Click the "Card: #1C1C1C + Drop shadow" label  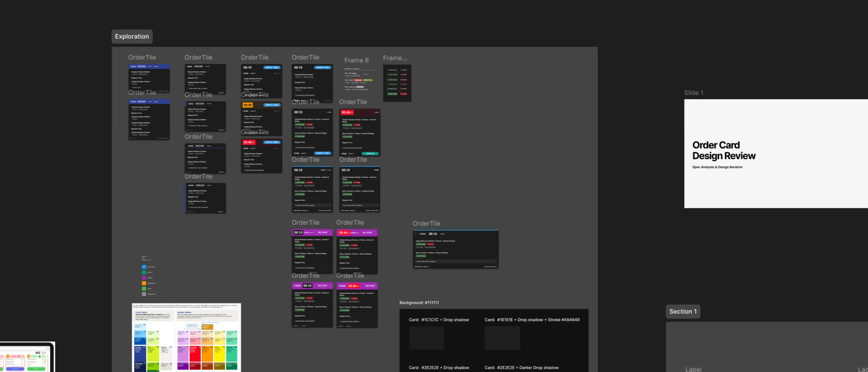point(439,320)
